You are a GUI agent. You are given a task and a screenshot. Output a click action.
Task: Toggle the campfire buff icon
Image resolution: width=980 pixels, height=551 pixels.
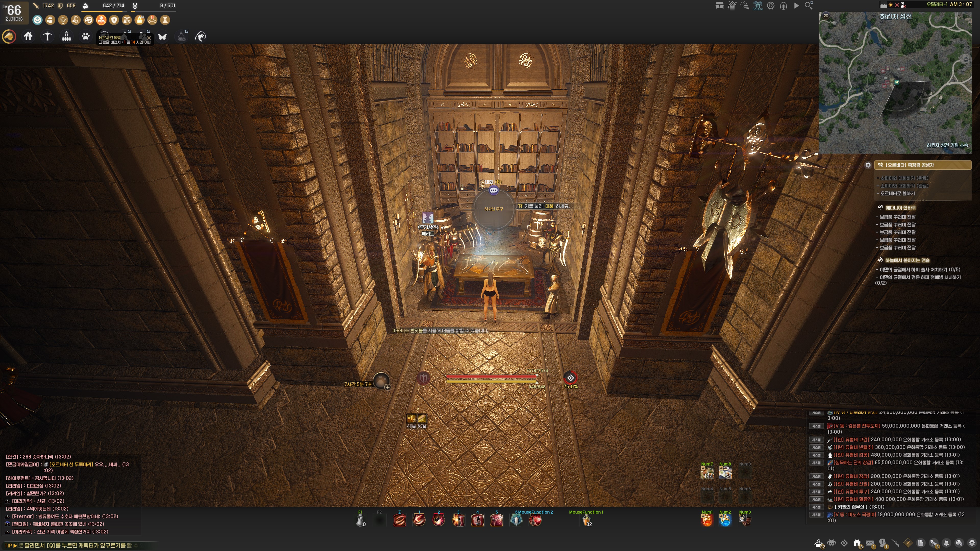pos(140,20)
